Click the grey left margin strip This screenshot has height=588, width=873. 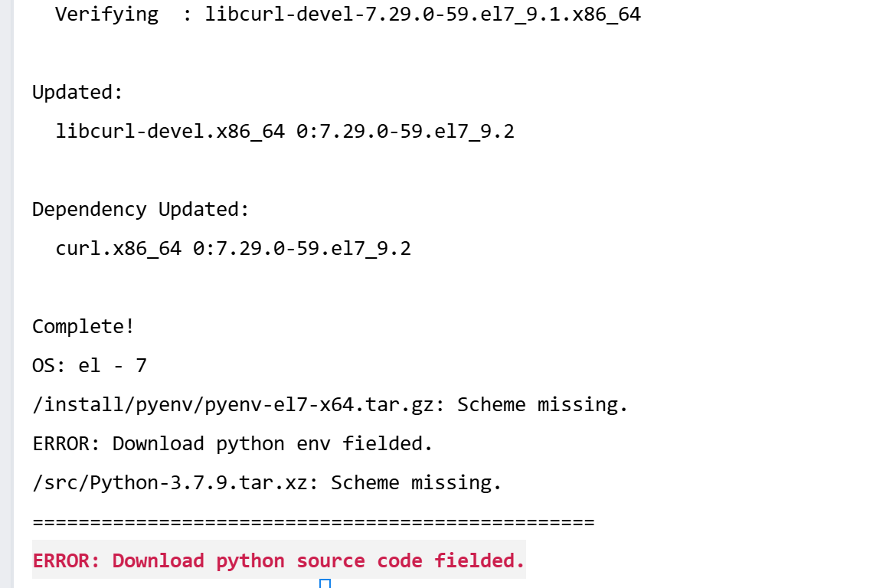point(6,294)
